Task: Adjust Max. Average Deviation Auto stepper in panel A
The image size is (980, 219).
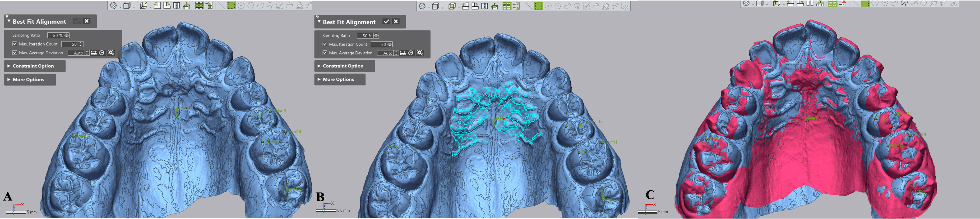Action: pos(87,53)
